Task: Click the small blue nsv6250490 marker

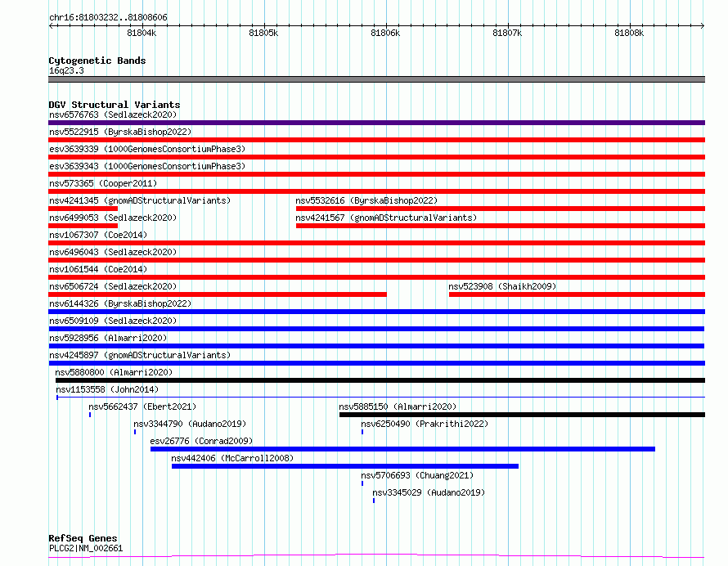Action: [362, 432]
